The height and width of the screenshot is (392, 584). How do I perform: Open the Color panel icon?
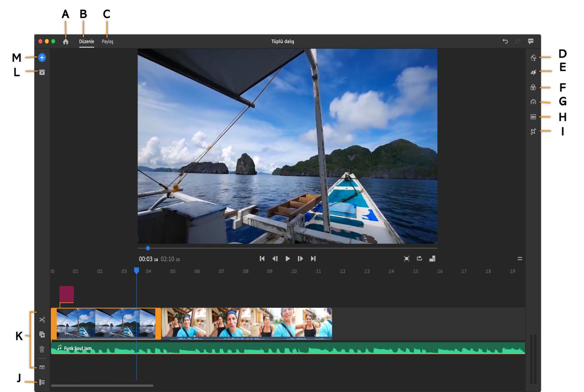pyautogui.click(x=533, y=87)
